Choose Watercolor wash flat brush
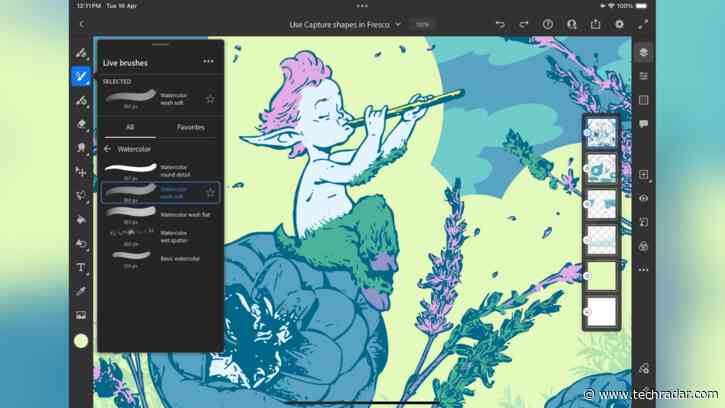 pos(160,215)
